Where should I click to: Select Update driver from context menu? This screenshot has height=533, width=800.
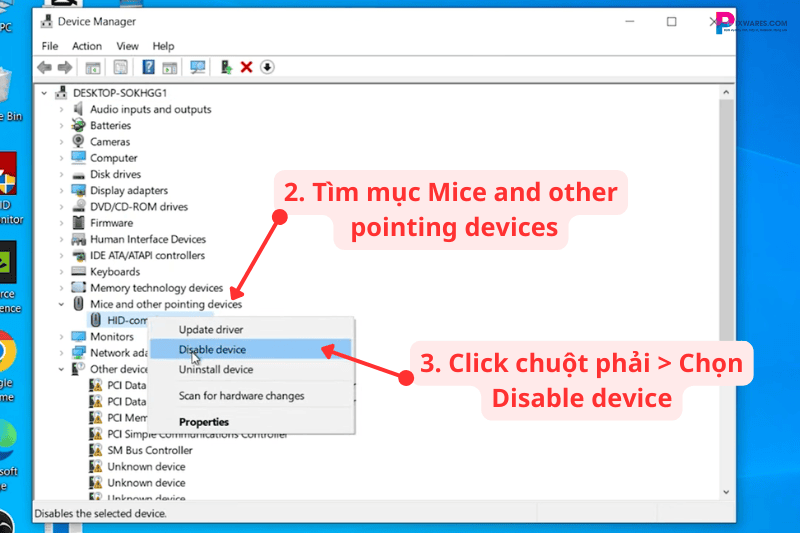click(x=210, y=329)
